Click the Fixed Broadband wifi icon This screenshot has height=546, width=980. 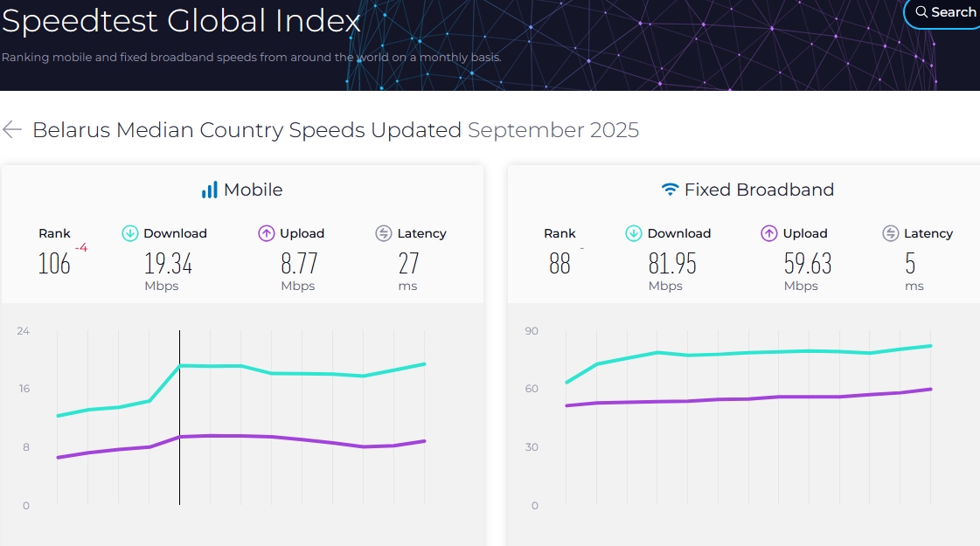click(x=670, y=190)
